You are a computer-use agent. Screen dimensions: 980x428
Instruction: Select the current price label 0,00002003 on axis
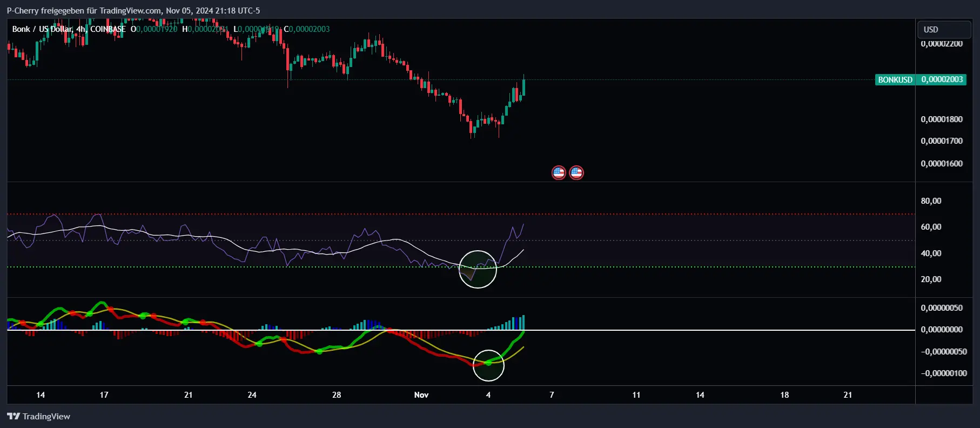[x=942, y=79]
